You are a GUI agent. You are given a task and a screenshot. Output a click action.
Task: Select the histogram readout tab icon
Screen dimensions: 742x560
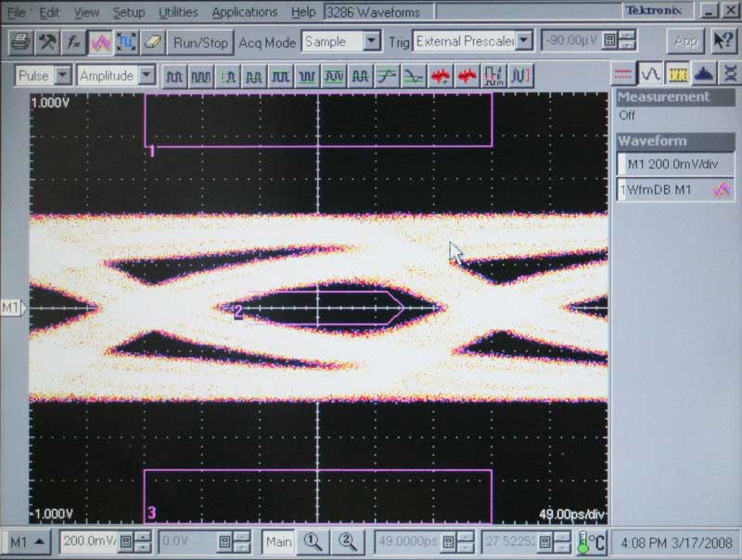704,74
